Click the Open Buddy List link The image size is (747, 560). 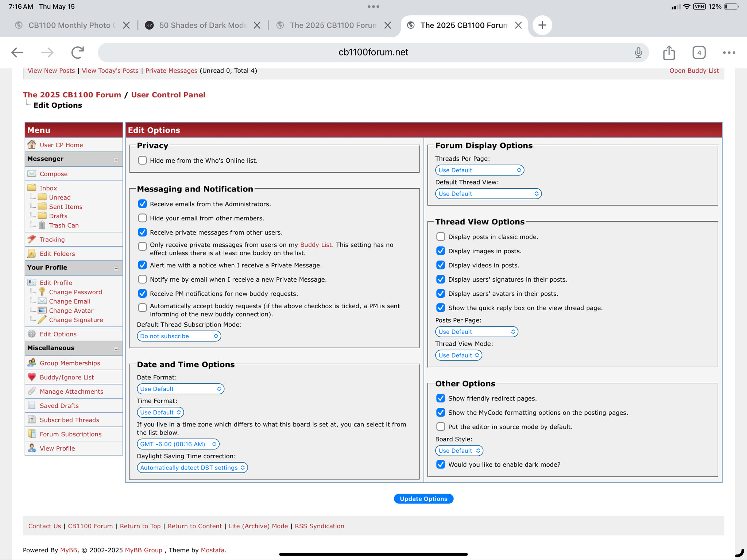pos(694,70)
